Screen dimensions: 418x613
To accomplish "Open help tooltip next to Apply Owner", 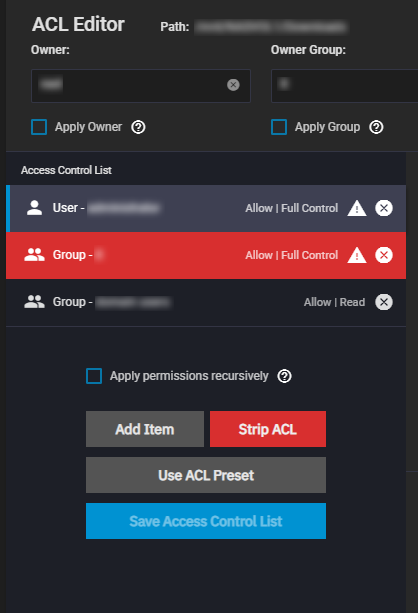I will 138,127.
